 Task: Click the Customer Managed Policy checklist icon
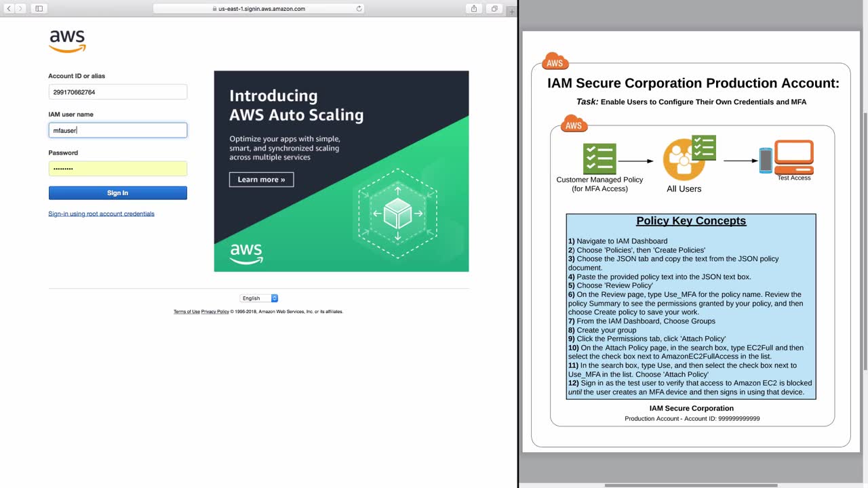tap(599, 159)
